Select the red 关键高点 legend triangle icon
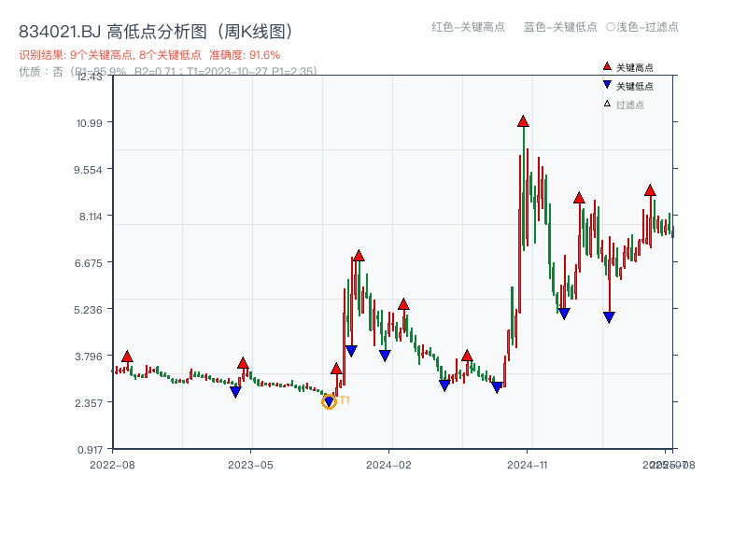Viewport: 747px width, 560px height. coord(605,65)
